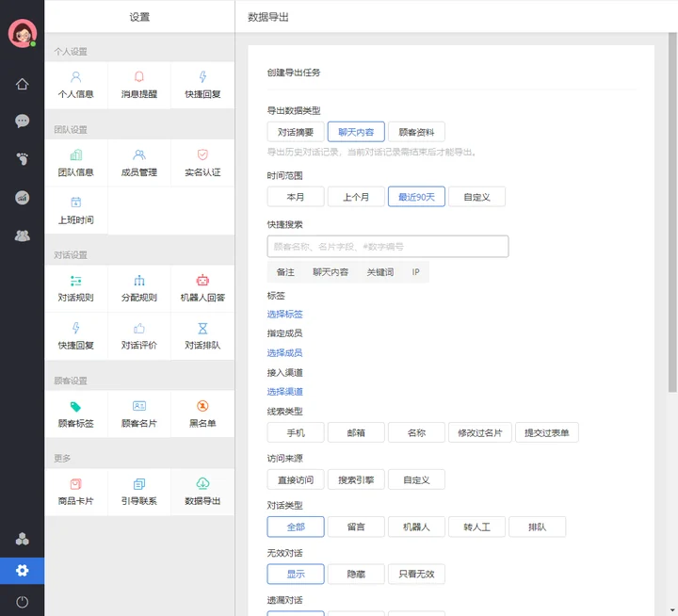The image size is (678, 616).
Task: Select 自定义 visit source
Action: coord(416,479)
